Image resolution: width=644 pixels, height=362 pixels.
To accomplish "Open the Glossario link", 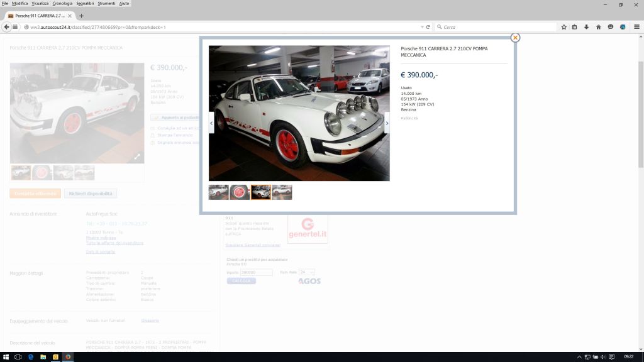I will (x=150, y=321).
